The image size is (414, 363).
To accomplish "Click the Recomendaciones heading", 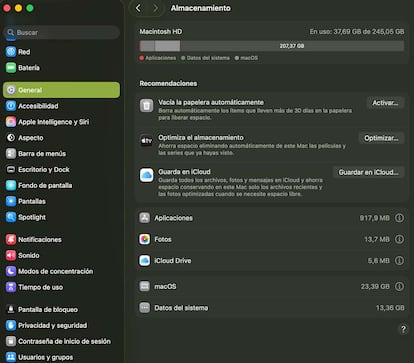I will coord(168,83).
